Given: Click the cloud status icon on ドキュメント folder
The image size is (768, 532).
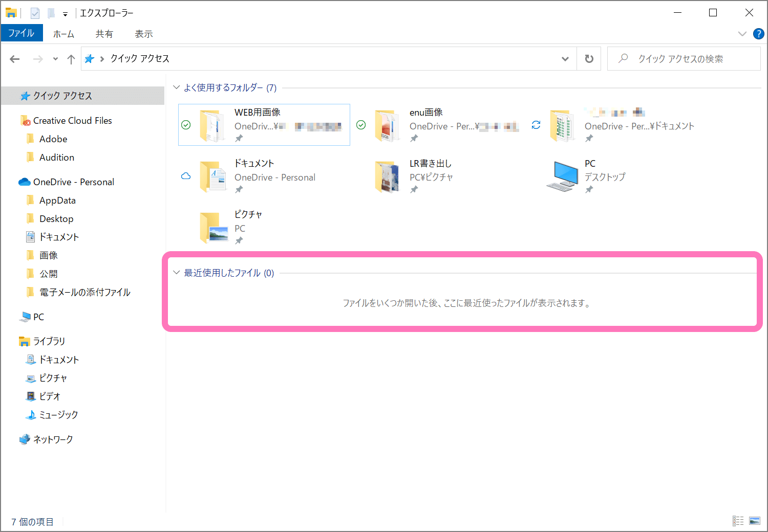Looking at the screenshot, I should [185, 175].
